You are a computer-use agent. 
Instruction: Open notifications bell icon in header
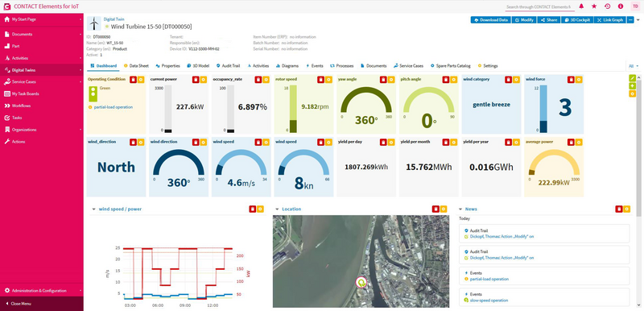(581, 6)
